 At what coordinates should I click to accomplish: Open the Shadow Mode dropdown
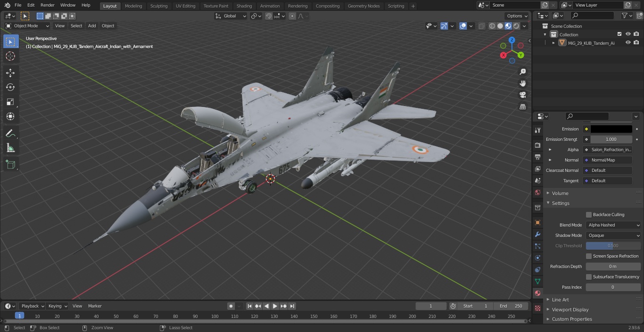[x=613, y=235]
